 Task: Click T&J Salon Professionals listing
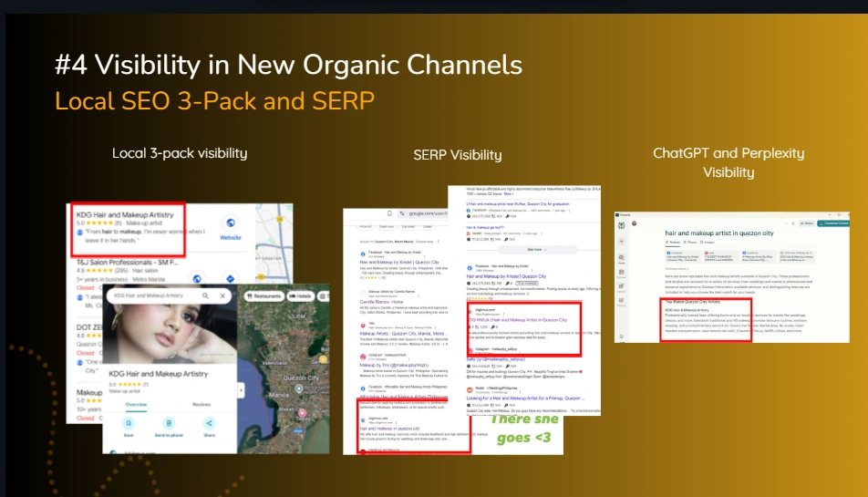coord(128,263)
